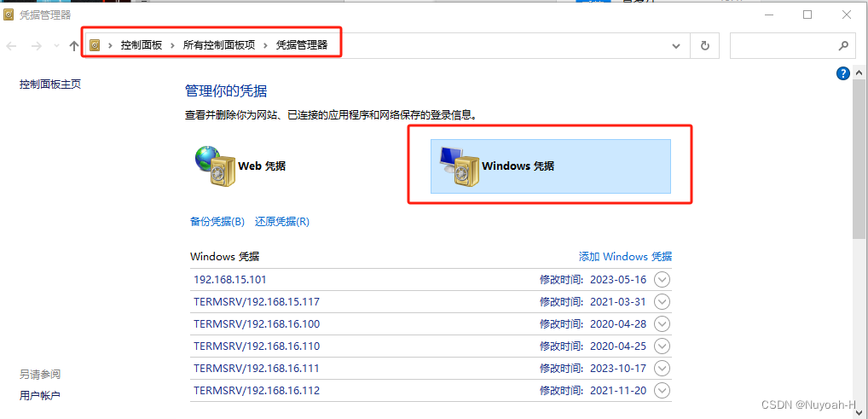This screenshot has height=419, width=868.
Task: Minimize the 凭据管理器 window
Action: [x=769, y=15]
